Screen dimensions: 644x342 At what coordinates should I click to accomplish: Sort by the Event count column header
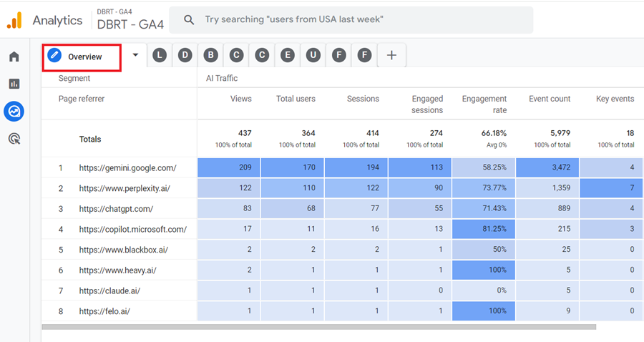[x=550, y=99]
